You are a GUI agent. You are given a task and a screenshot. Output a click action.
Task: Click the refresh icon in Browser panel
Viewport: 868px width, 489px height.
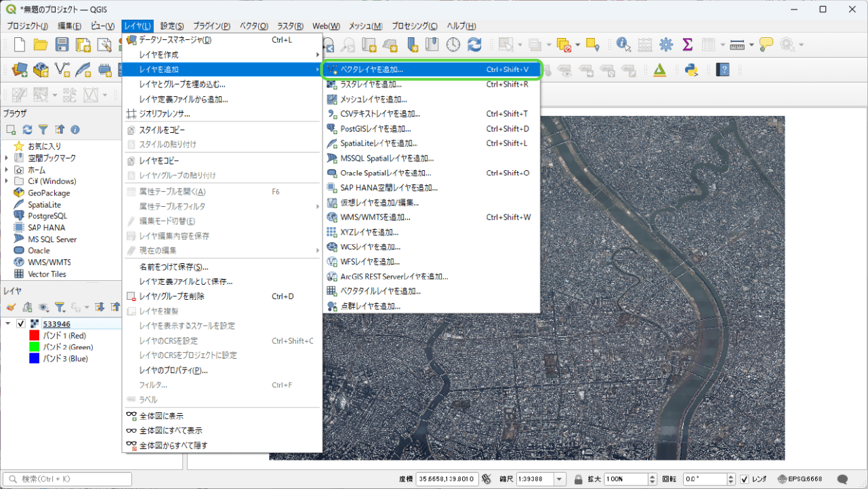click(x=27, y=130)
